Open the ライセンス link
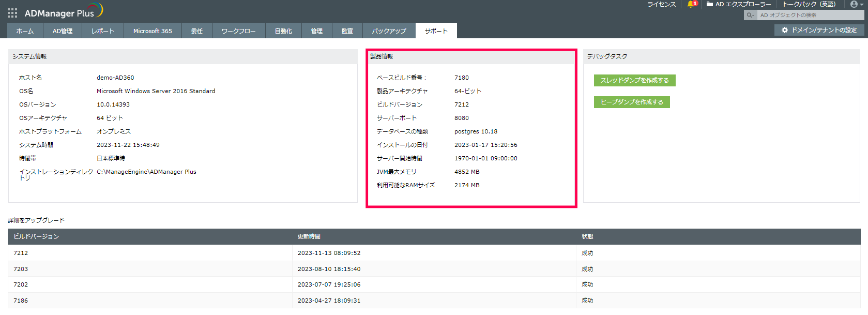 click(661, 4)
